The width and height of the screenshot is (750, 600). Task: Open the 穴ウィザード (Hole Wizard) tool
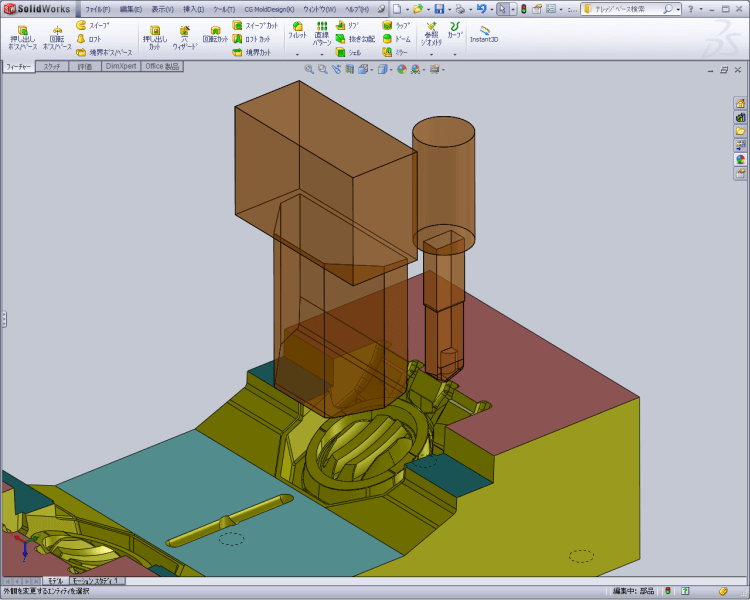pos(185,37)
